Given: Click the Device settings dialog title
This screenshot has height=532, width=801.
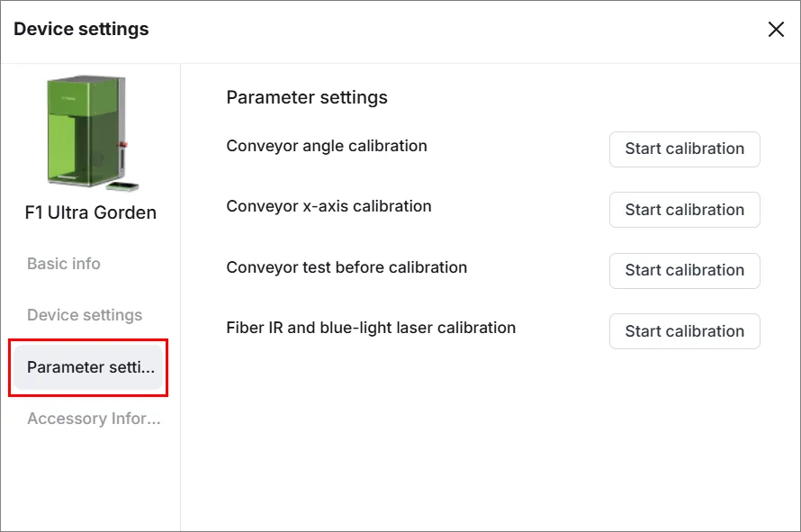Looking at the screenshot, I should point(81,29).
